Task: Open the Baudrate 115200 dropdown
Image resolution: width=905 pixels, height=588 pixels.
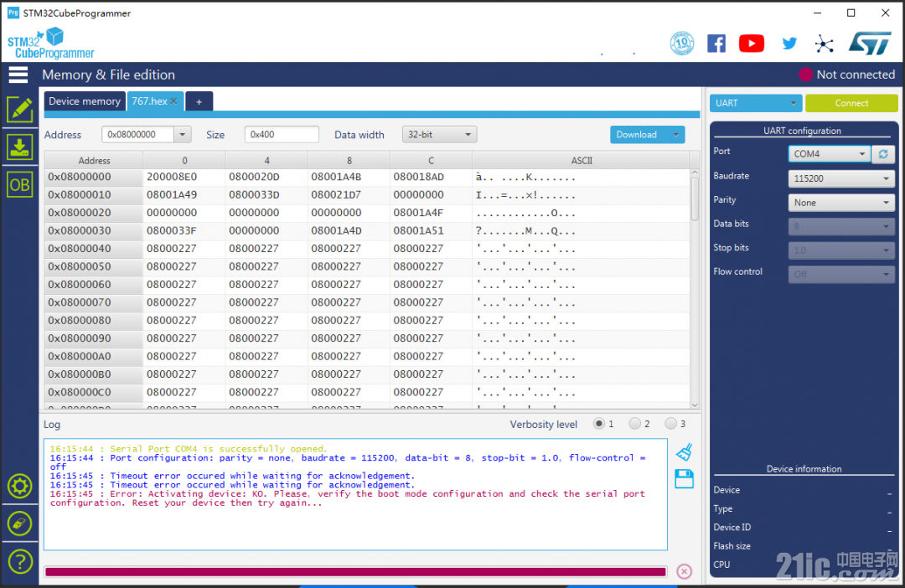Action: 841,178
